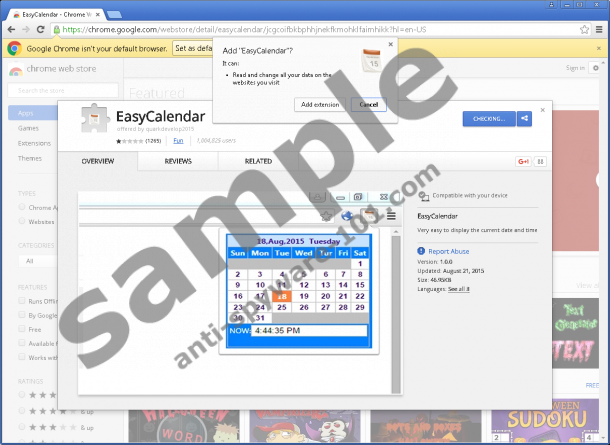
Task: Click the address bar URL field
Action: coord(300,30)
